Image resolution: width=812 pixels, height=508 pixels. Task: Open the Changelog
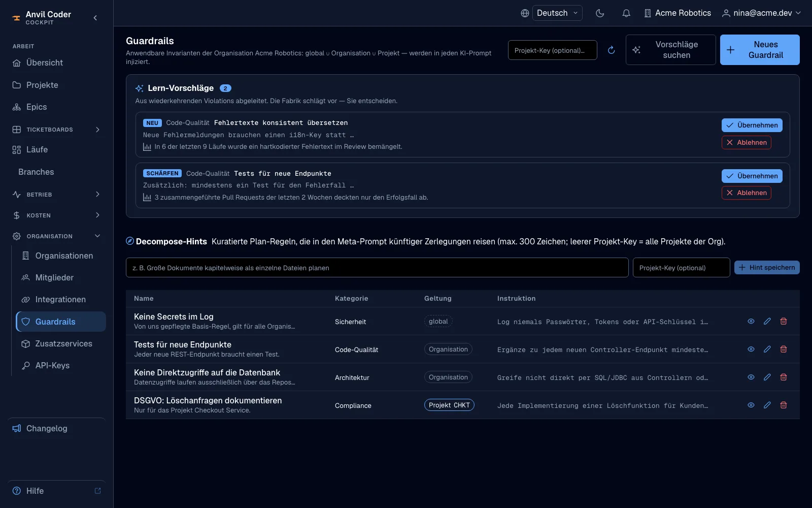tap(56, 428)
